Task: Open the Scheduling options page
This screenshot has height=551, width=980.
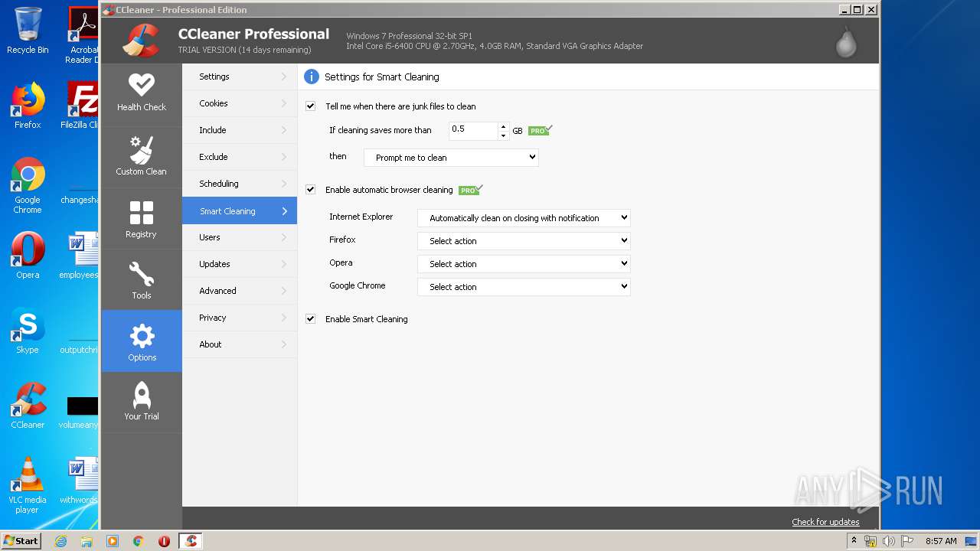Action: [x=240, y=184]
